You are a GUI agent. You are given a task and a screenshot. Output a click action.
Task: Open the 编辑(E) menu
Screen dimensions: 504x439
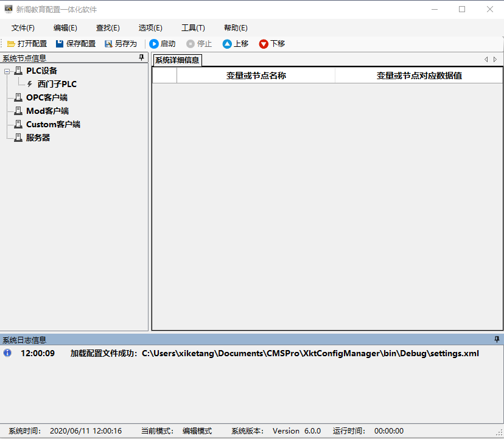[65, 28]
